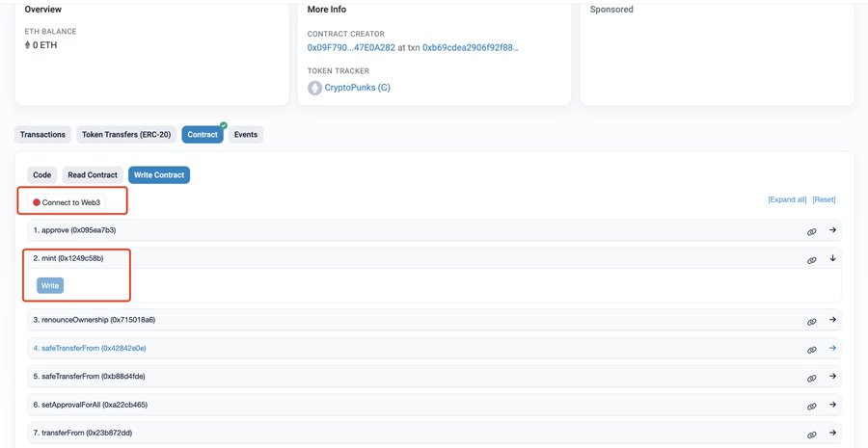Collapse the mint function with down arrow

[x=832, y=258]
